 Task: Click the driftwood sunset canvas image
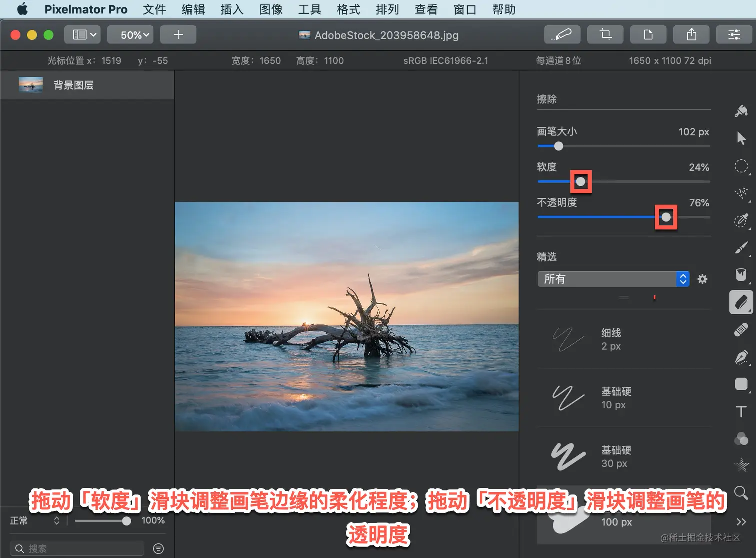(347, 317)
